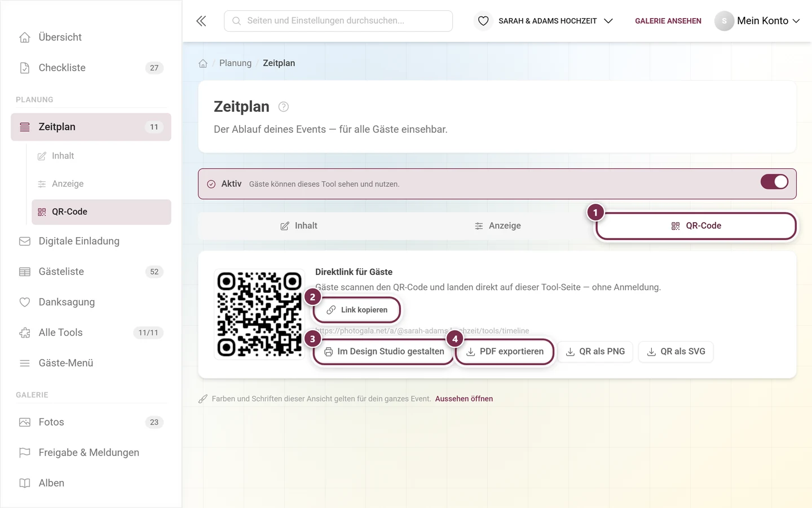This screenshot has height=508, width=812.
Task: Click the Fotos count badge 23
Action: point(154,422)
